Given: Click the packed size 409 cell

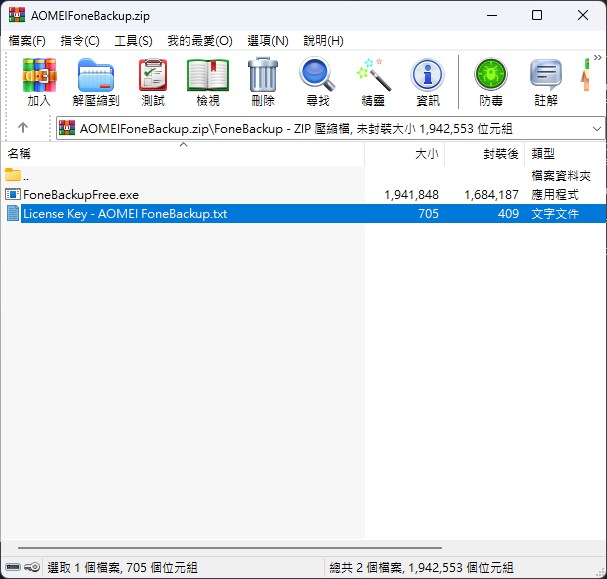Looking at the screenshot, I should pyautogui.click(x=508, y=214).
